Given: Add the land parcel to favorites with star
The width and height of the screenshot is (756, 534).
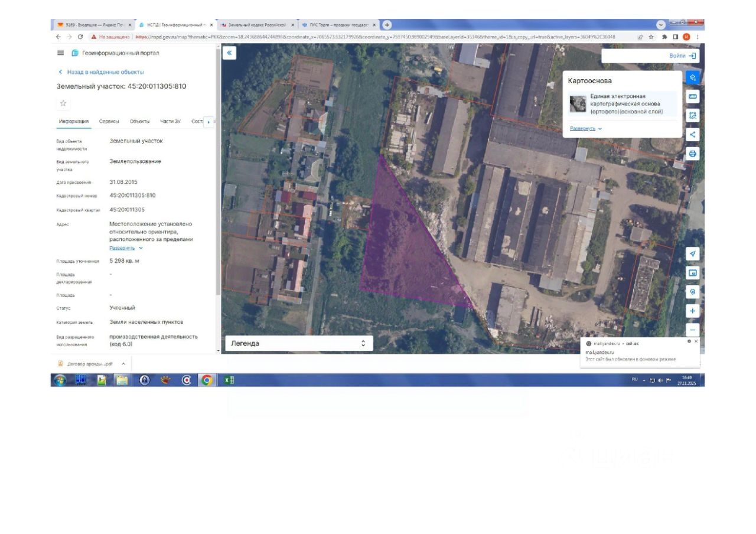Looking at the screenshot, I should pos(63,103).
